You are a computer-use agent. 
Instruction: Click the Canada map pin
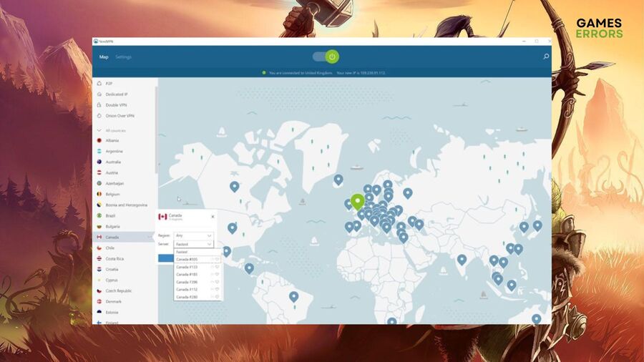(x=234, y=186)
